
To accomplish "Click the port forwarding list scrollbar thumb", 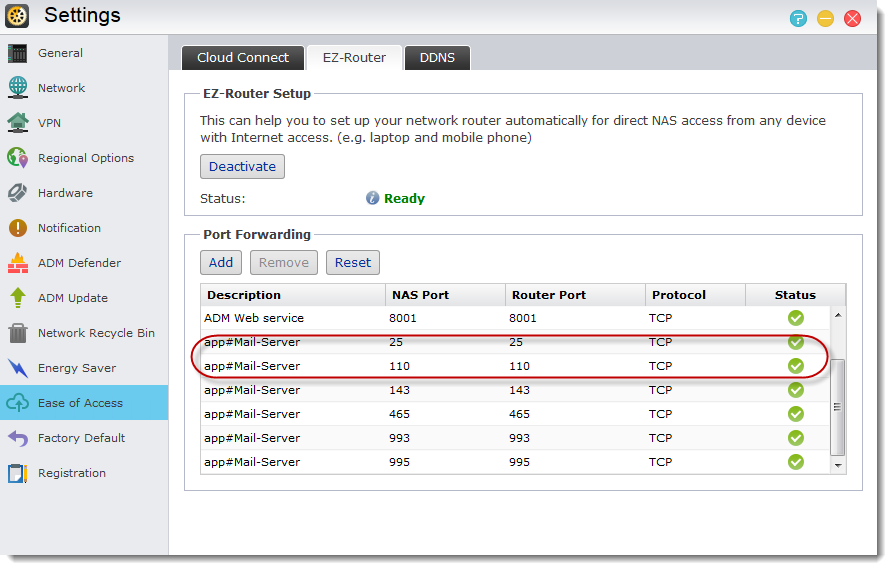I will pos(837,407).
